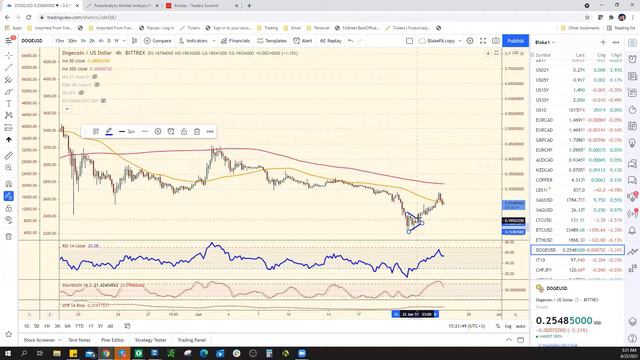This screenshot has width=640, height=360.
Task: Start bar Replay mode
Action: tap(331, 41)
